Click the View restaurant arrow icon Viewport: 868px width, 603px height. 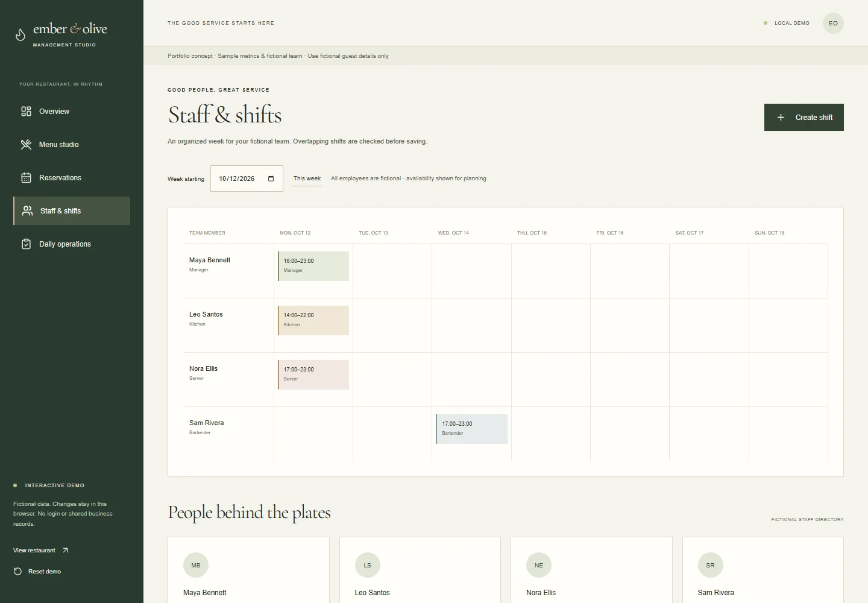pos(65,551)
